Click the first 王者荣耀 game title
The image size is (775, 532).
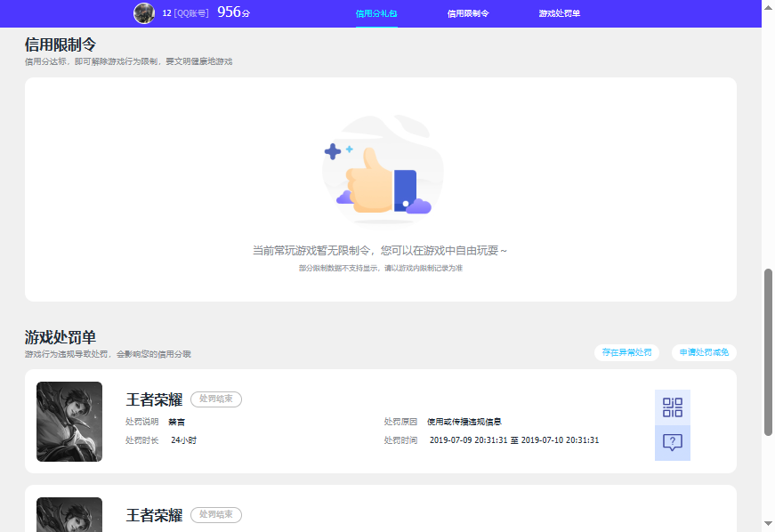coord(154,399)
